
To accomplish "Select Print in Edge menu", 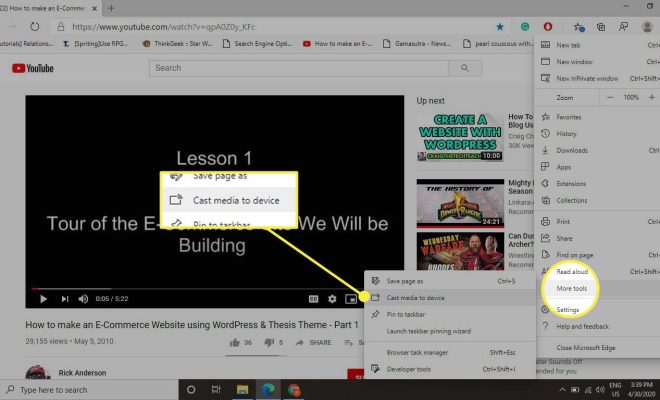I will (x=597, y=221).
